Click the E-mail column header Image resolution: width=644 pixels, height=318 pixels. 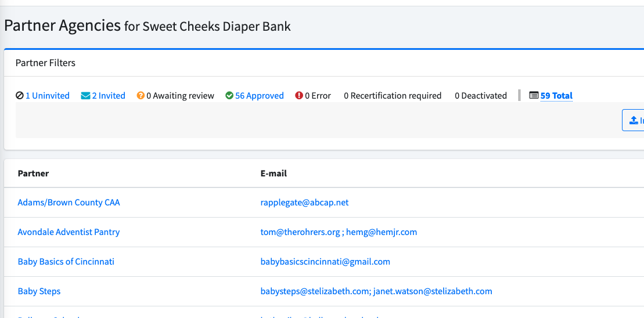click(274, 173)
